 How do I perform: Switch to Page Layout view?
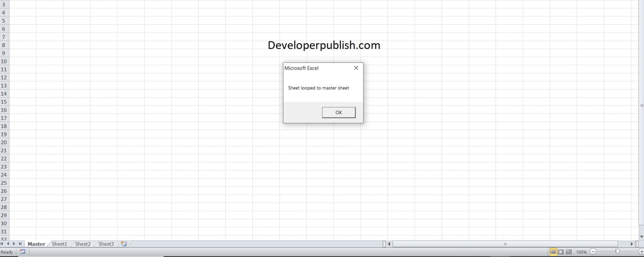point(561,252)
